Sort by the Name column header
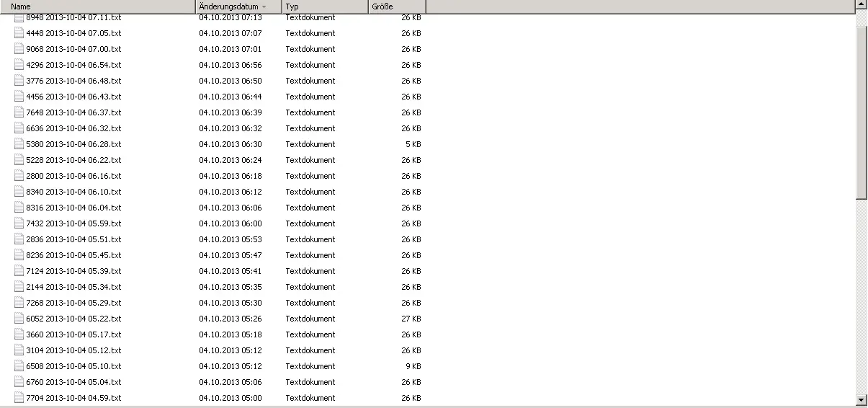 pyautogui.click(x=98, y=6)
